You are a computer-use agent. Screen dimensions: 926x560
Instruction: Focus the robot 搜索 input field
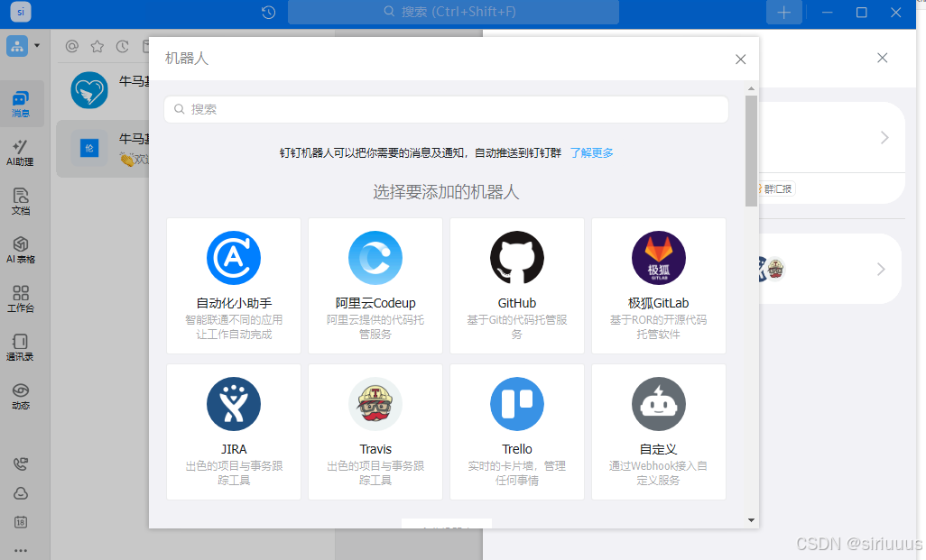pos(447,109)
